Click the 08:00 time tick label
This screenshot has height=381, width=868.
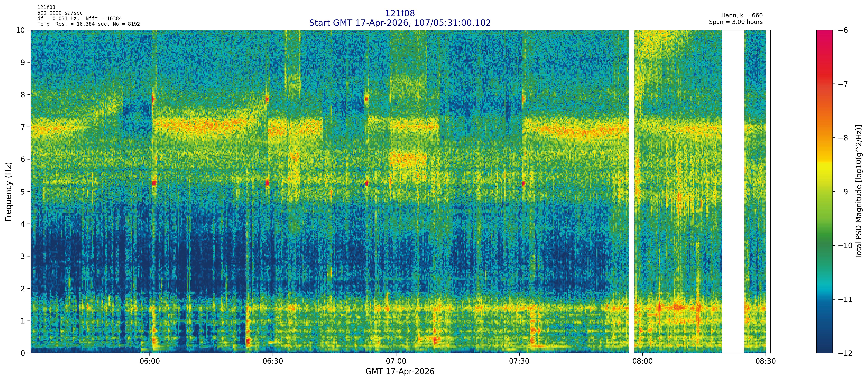pyautogui.click(x=642, y=362)
